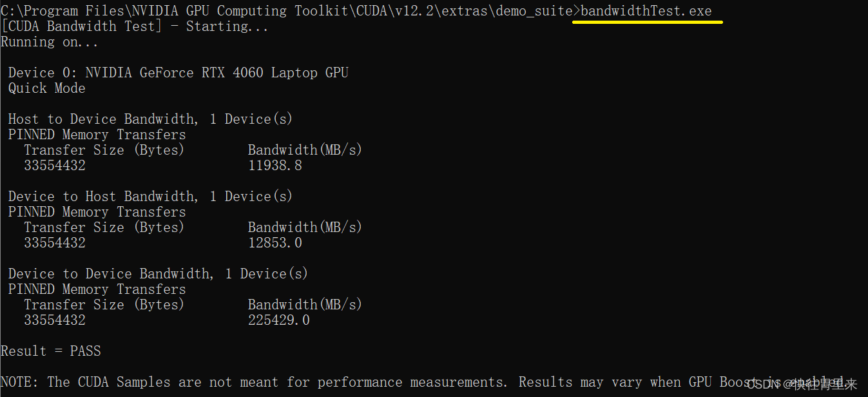Click the NOTE line about CUDA Samples
This screenshot has height=397, width=868.
(422, 382)
